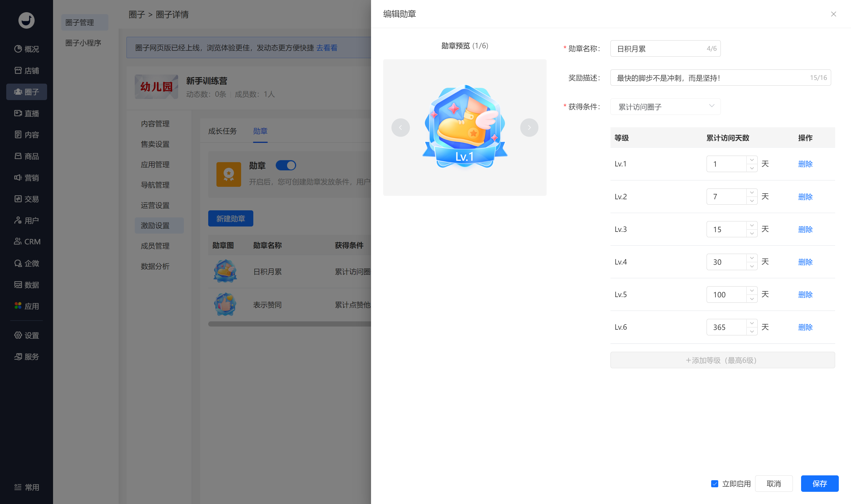Select 成员管理 in the side menu
The image size is (851, 504).
click(x=155, y=246)
